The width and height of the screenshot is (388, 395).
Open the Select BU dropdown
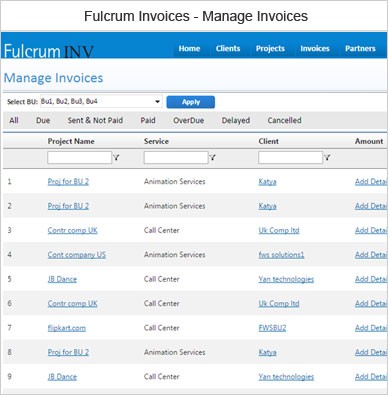(101, 101)
